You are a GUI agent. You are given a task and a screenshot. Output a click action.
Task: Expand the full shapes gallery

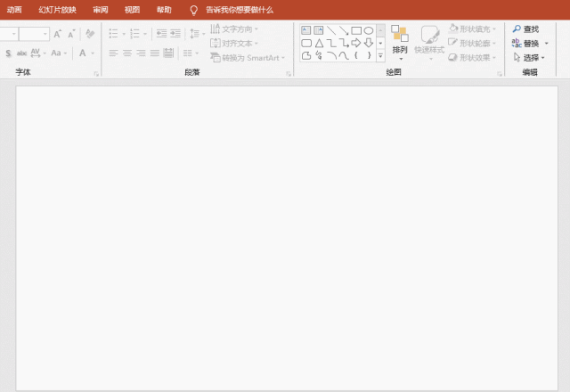point(380,55)
